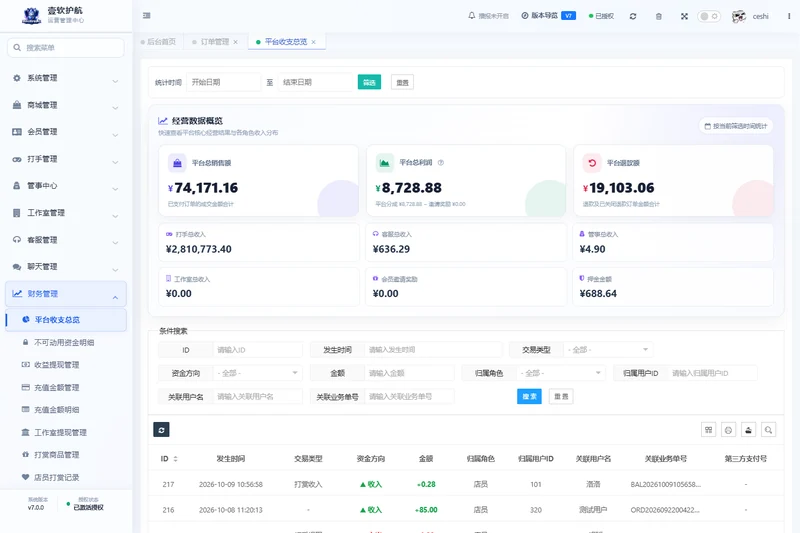Open 充值金额明细 in sidebar
The image size is (800, 533).
pos(56,410)
